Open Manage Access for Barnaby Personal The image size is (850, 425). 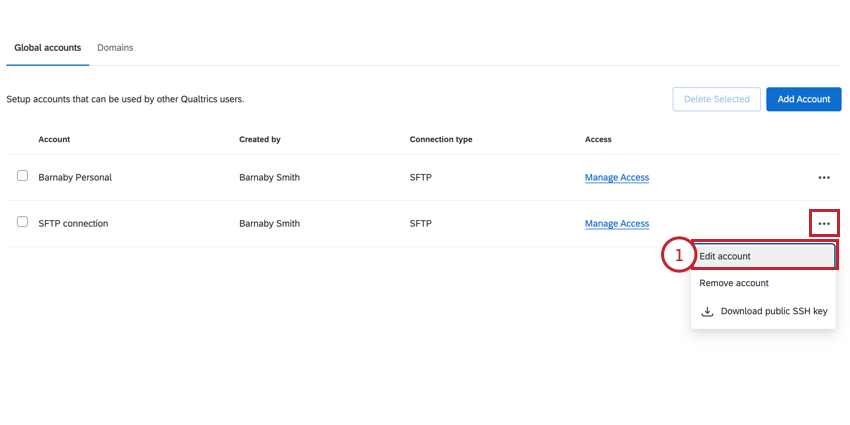point(617,177)
